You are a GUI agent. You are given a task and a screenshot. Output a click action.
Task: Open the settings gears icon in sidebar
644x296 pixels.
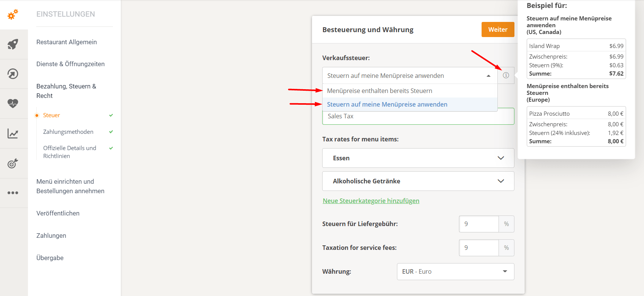(x=13, y=15)
